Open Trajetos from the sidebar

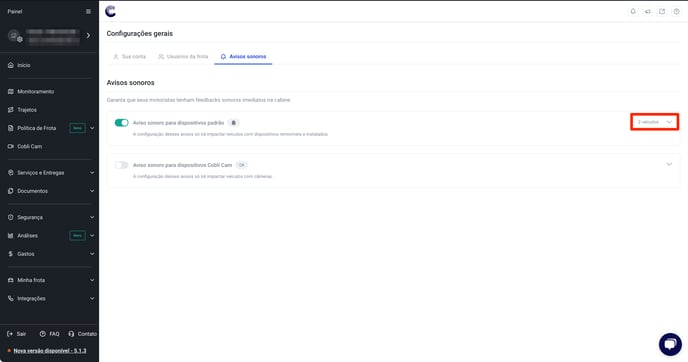coord(27,110)
